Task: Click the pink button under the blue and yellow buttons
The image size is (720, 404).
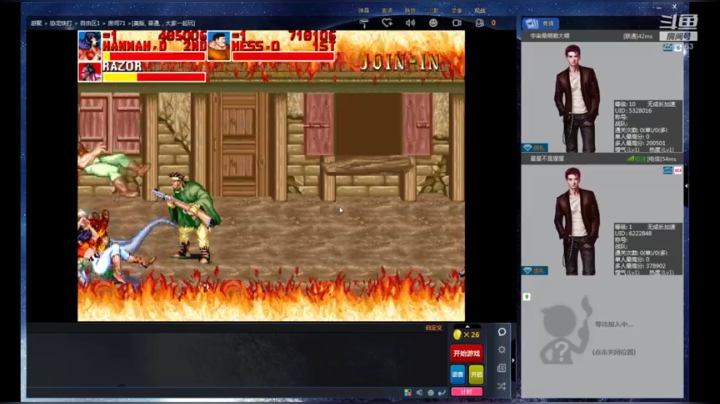Action: point(467,392)
